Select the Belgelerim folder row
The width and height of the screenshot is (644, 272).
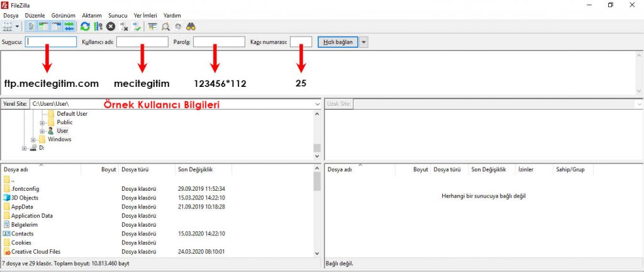click(157, 225)
